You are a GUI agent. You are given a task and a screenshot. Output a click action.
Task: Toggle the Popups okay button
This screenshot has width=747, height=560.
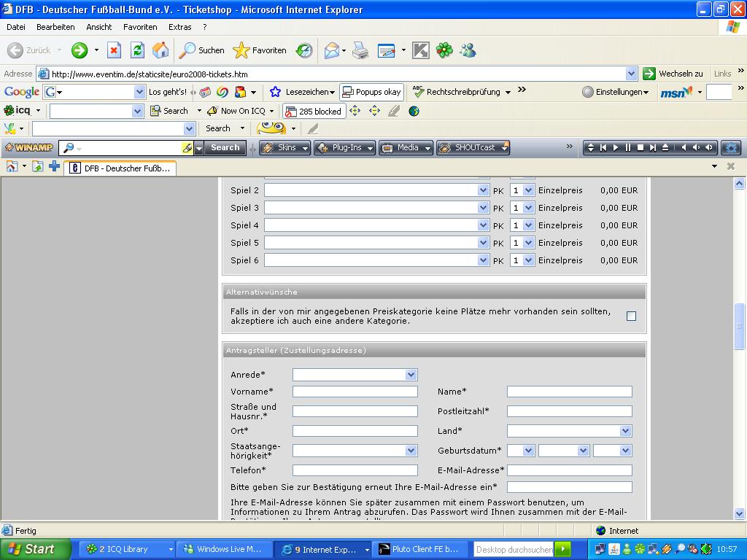coord(371,92)
